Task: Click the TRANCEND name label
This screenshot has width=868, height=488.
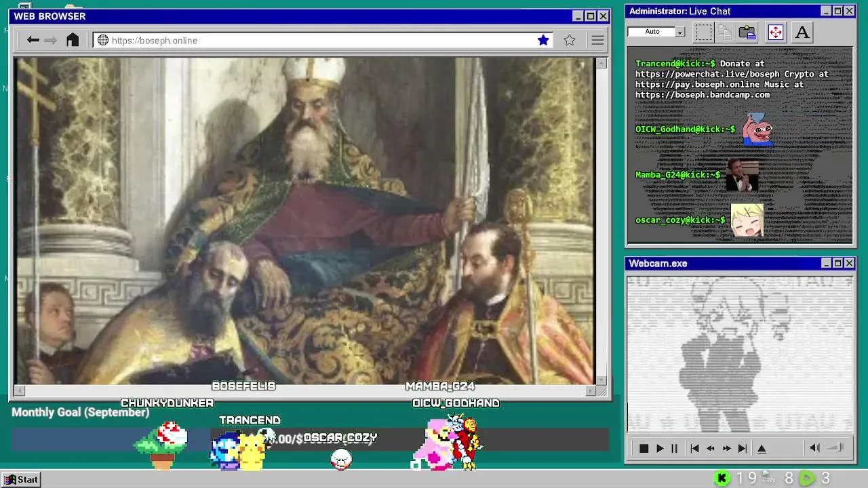Action: pos(250,420)
